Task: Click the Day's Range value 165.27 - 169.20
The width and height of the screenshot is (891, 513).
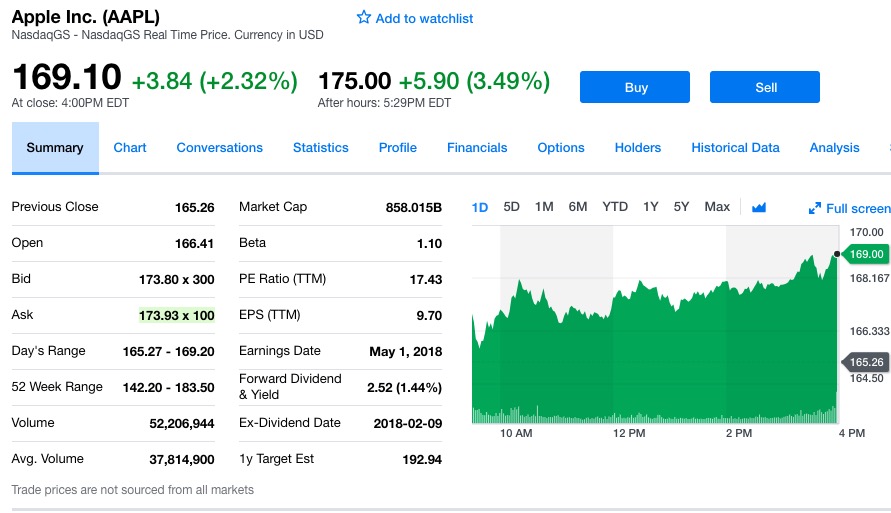Action: pos(169,352)
